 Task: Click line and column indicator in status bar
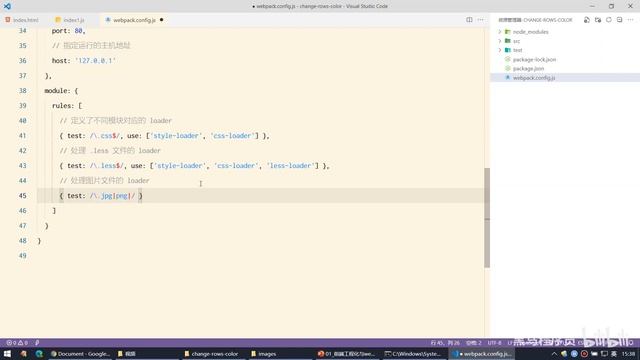[x=445, y=343]
